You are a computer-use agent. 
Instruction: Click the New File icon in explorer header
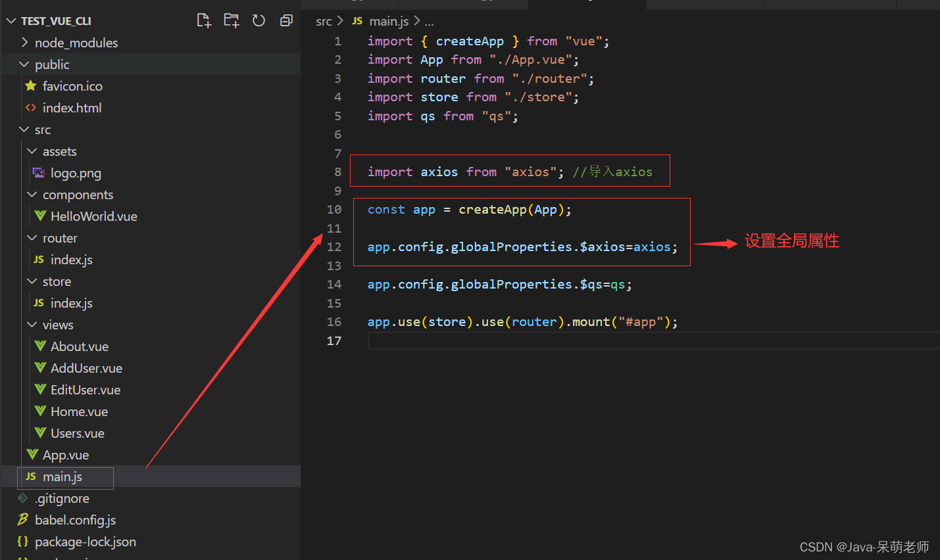(x=204, y=20)
